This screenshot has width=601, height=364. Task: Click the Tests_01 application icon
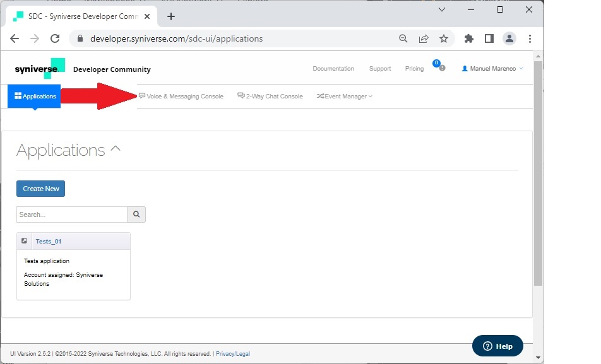(24, 241)
